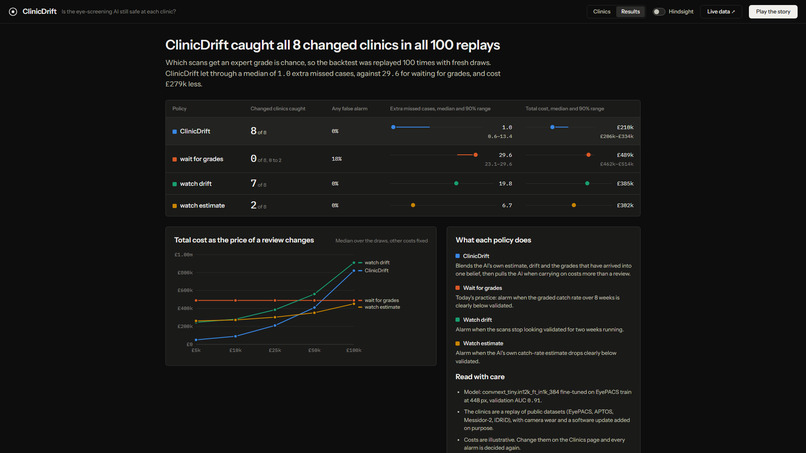Screen dimensions: 806x453
Task: Click the blue dot on ClinicDrift missed-cases range
Action: coord(393,127)
